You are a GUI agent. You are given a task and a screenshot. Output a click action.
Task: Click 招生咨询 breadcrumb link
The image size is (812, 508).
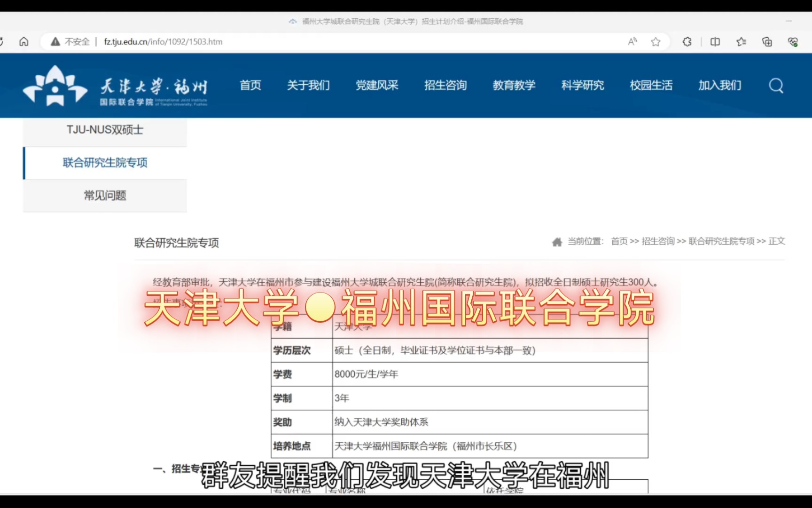[x=658, y=241]
